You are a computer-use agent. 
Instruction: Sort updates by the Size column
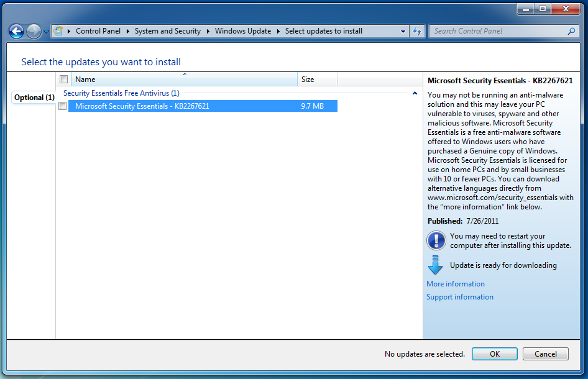pos(317,80)
